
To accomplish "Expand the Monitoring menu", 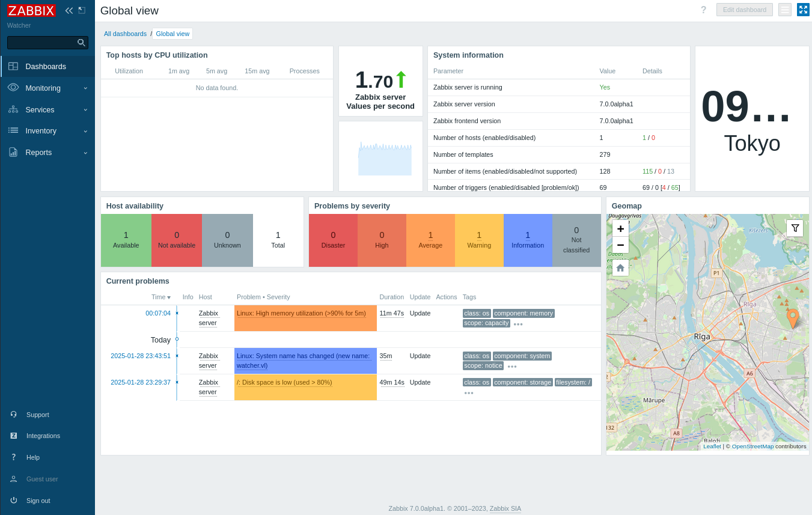I will (47, 88).
